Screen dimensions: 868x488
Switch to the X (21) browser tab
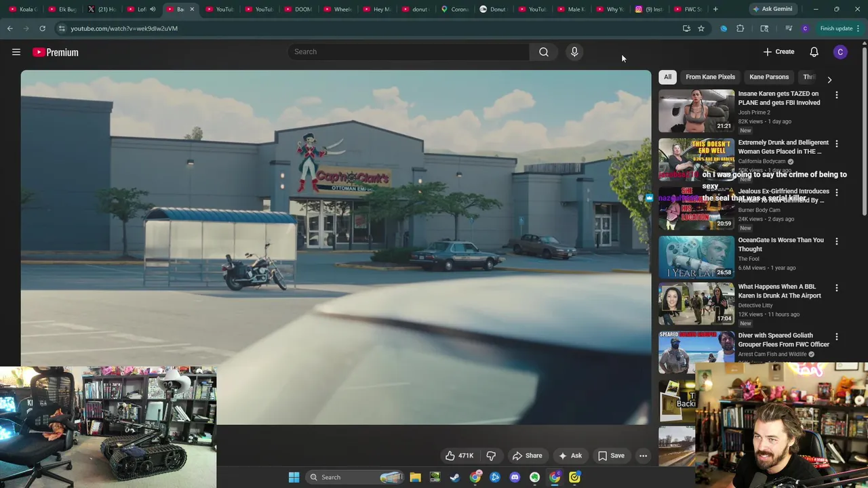(102, 9)
